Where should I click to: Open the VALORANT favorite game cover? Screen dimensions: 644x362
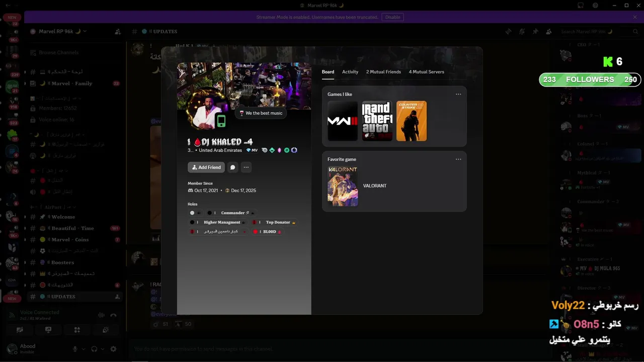point(343,186)
